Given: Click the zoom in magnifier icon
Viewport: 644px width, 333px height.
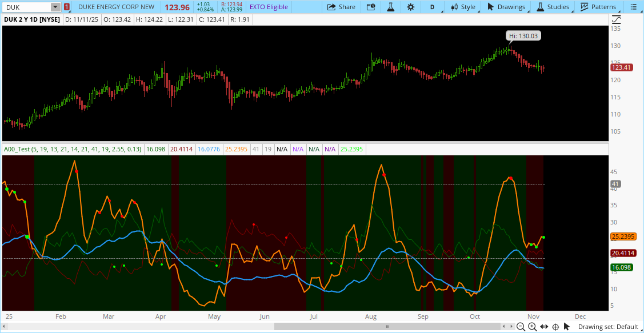Looking at the screenshot, I should (x=532, y=327).
